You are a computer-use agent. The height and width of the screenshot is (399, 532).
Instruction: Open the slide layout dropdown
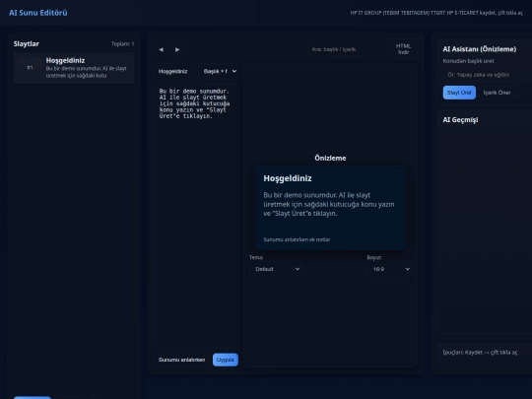[x=219, y=71]
